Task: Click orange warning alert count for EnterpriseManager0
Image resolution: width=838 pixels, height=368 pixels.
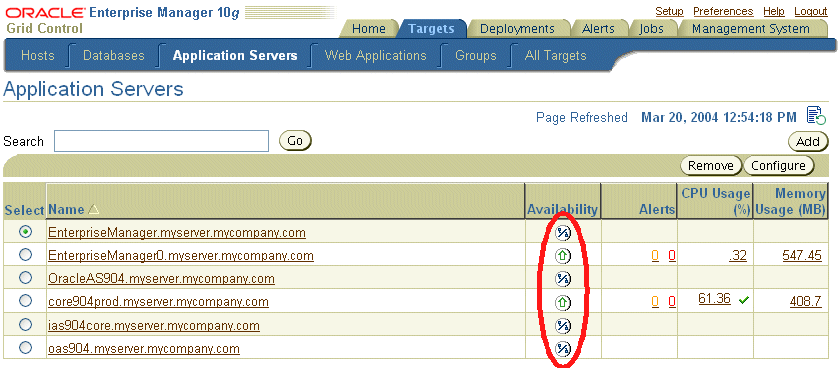Action: click(655, 256)
